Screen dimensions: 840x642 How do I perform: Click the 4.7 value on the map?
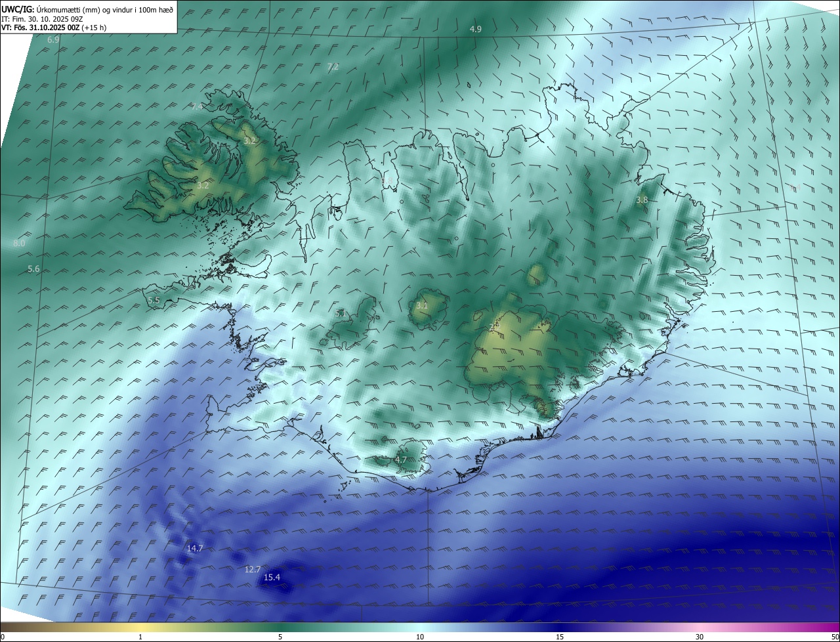coord(400,460)
